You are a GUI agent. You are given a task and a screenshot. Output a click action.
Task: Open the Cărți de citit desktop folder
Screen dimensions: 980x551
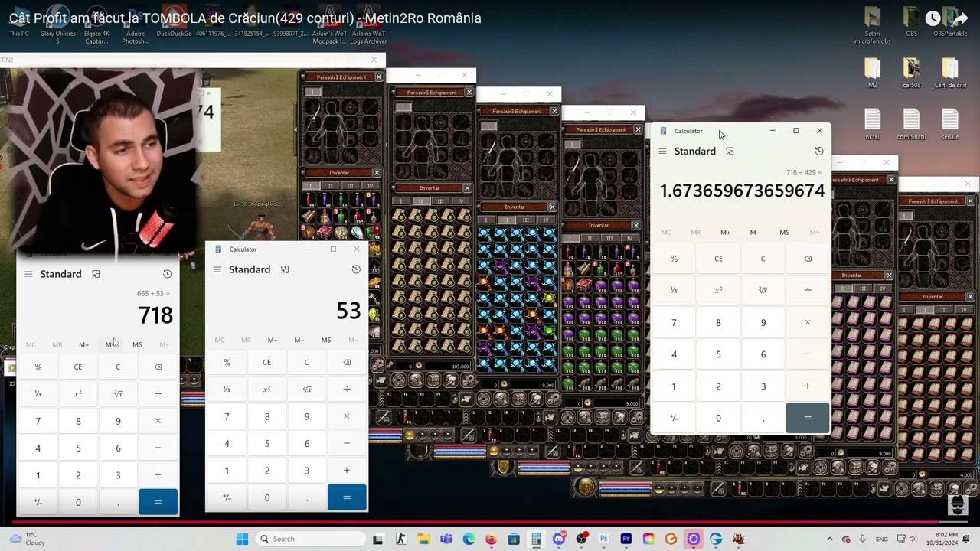click(950, 73)
